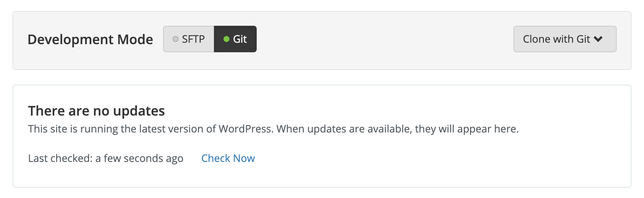Click the gray SFTP status dot

(176, 39)
